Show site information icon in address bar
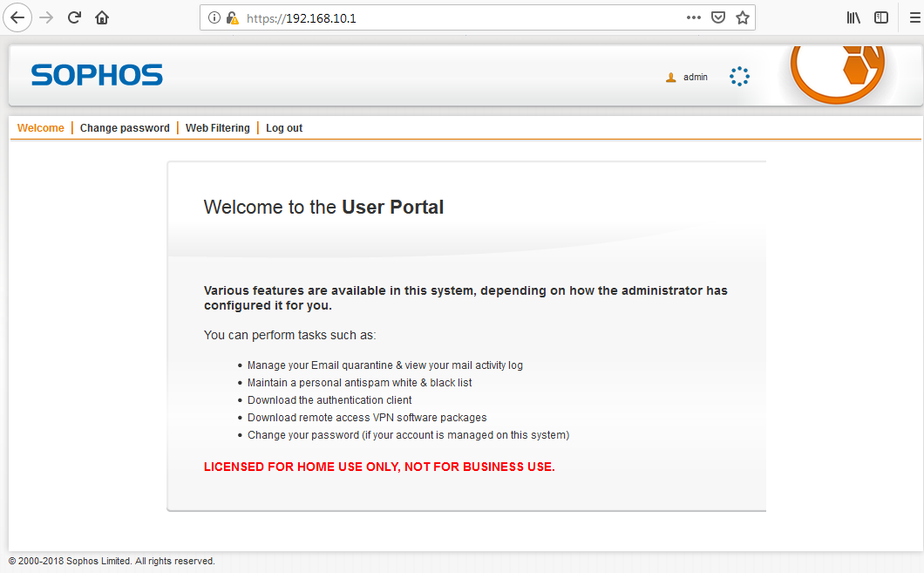The width and height of the screenshot is (924, 573). click(x=214, y=17)
